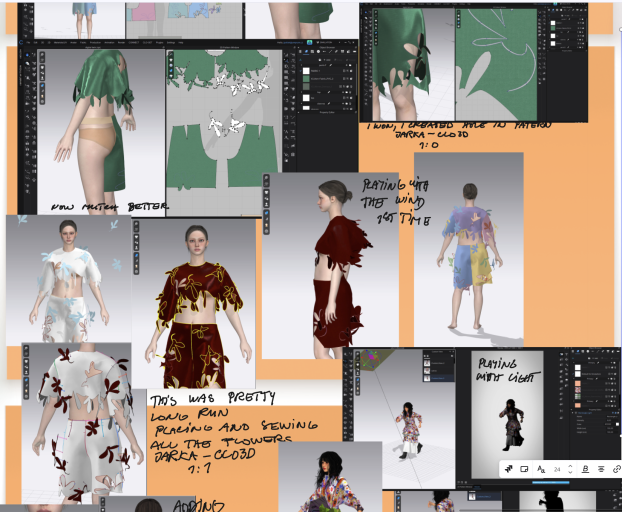Click the handwritten 'Now much better' note
622x512 pixels.
point(110,206)
